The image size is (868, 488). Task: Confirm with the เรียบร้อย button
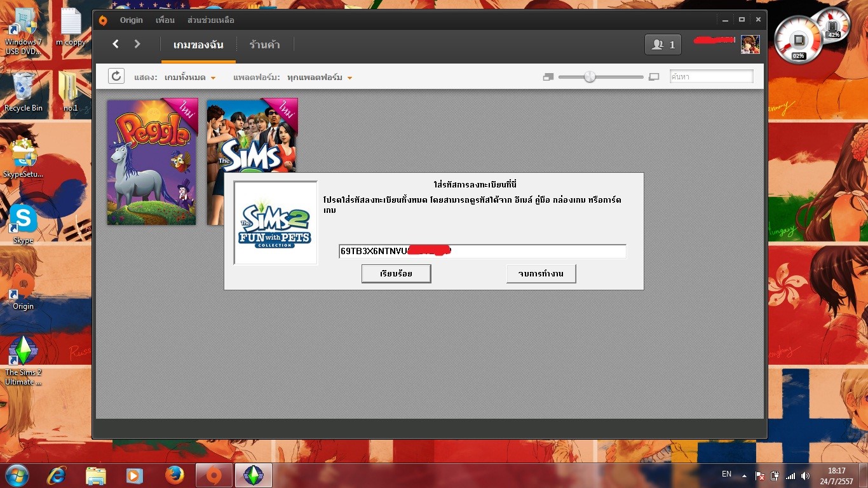pos(397,274)
